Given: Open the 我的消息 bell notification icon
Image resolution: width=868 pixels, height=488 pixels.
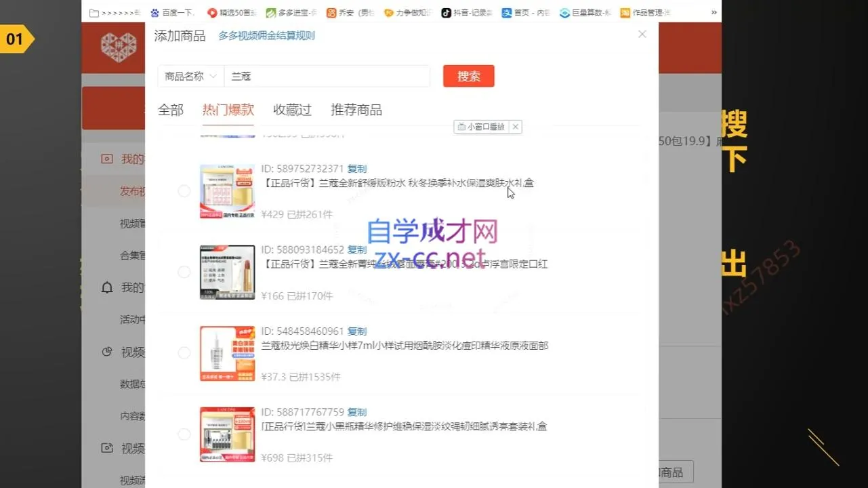Looking at the screenshot, I should coord(106,287).
